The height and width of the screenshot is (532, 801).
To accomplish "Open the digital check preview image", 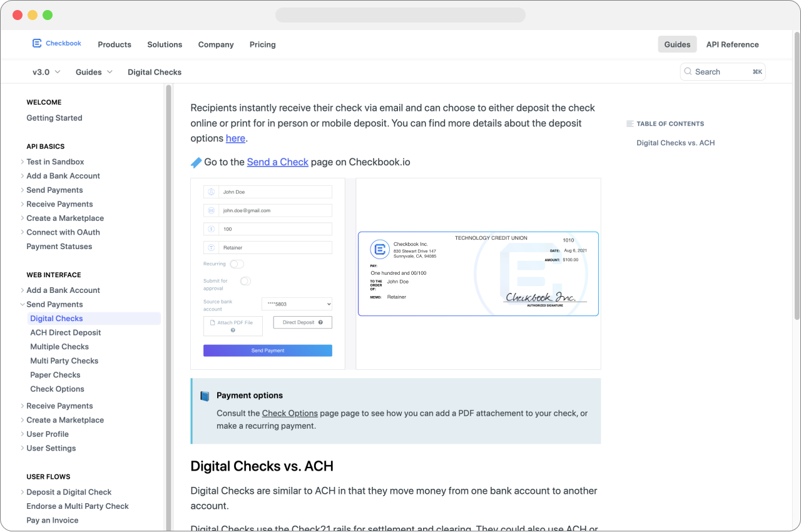I will click(x=478, y=274).
